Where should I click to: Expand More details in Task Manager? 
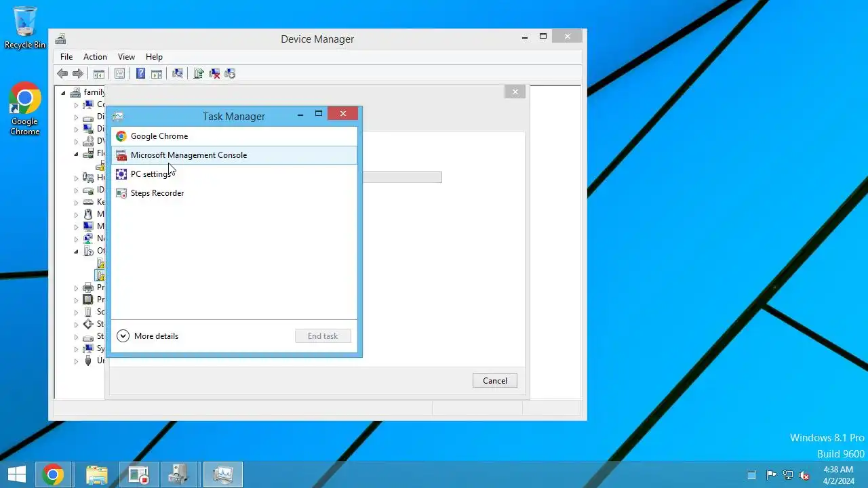click(148, 335)
